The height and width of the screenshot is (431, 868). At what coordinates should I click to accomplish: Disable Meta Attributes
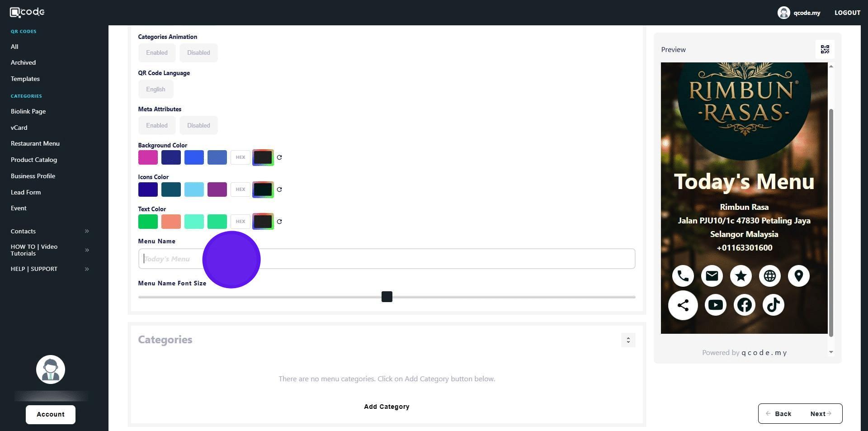(198, 125)
